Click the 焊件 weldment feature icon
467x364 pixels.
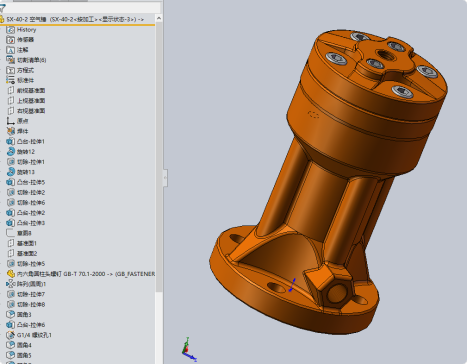point(11,131)
